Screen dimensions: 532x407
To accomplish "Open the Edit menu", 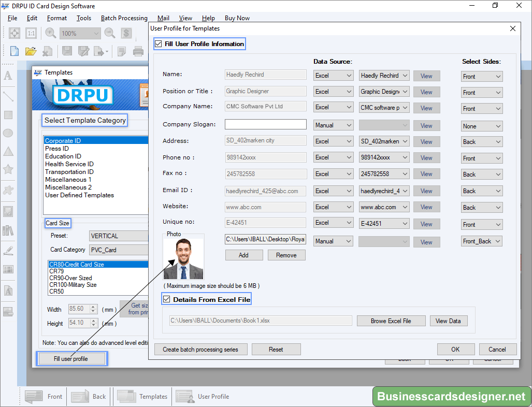I will pyautogui.click(x=32, y=18).
